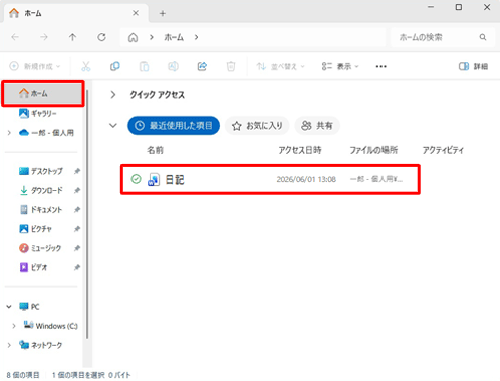The height and width of the screenshot is (381, 500).
Task: Close the ホーム tab
Action: 136,13
